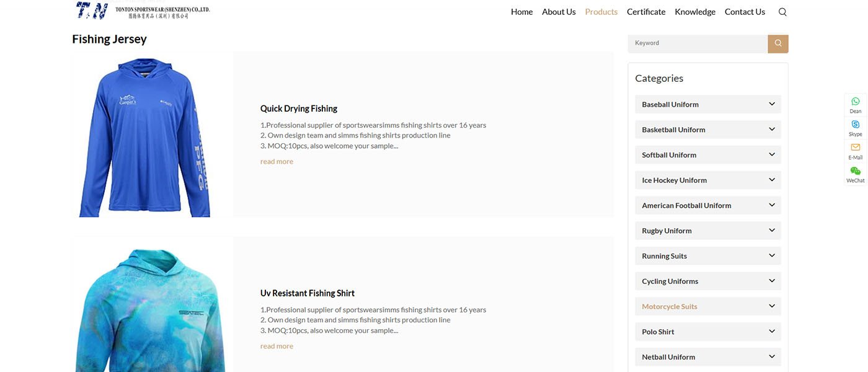Open the Contact Us page
The height and width of the screenshot is (372, 868).
tap(745, 12)
